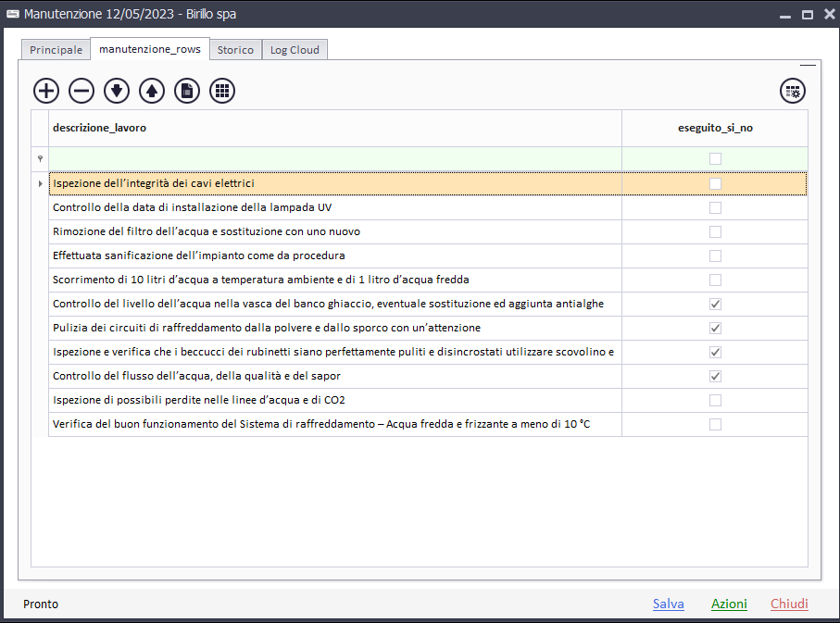Click the descrizione_lavoro filter input field

point(334,159)
